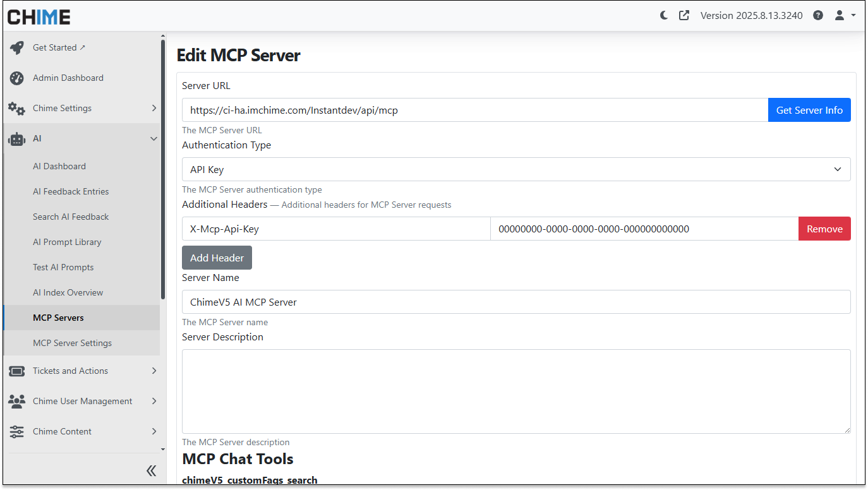Click chimeV5_customFaqs_search tool name
Viewport: 868px width, 490px height.
[250, 480]
